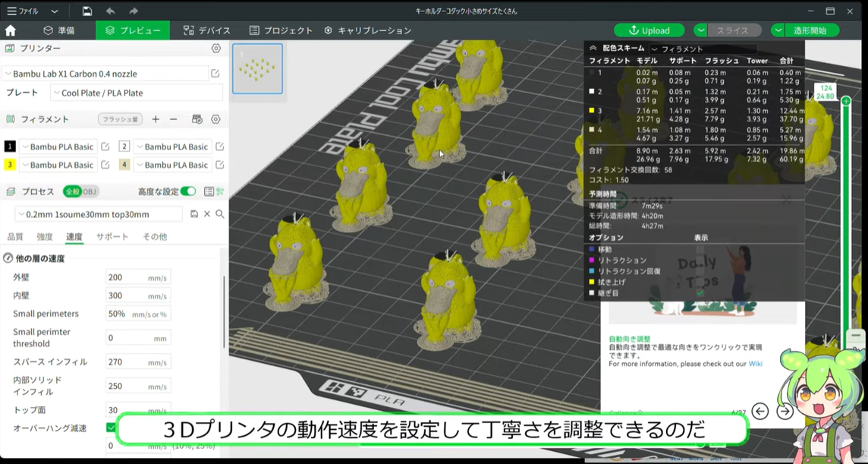Edit the Bambu Lab X1 Carbon printer preset
Image resolution: width=868 pixels, height=464 pixels.
click(215, 73)
